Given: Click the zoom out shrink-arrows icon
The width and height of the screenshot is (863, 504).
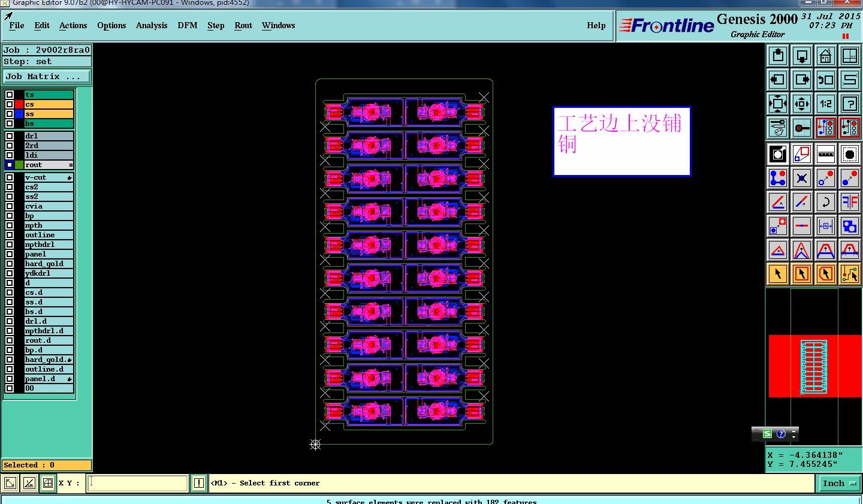Looking at the screenshot, I should 802,104.
